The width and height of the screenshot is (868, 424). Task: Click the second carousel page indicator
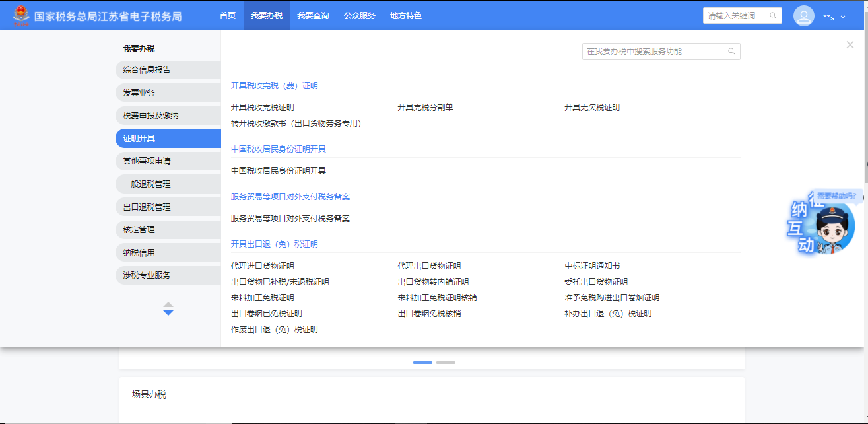446,363
